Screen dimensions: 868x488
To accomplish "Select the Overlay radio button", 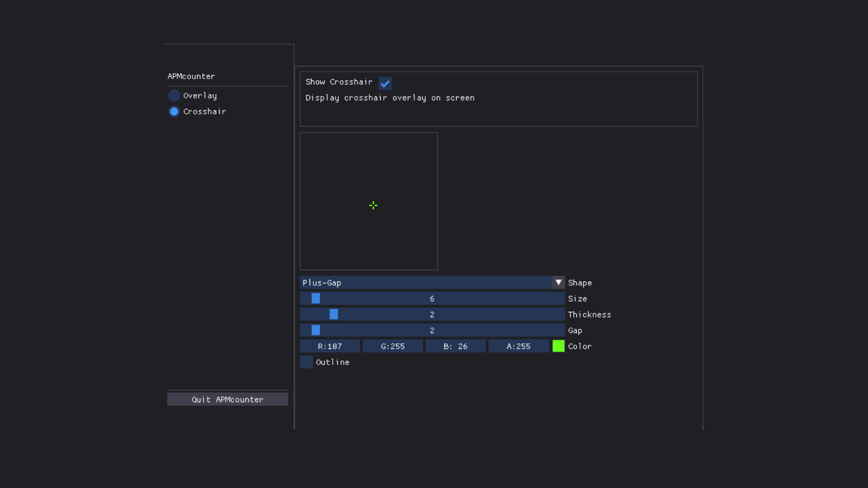I will coord(174,95).
